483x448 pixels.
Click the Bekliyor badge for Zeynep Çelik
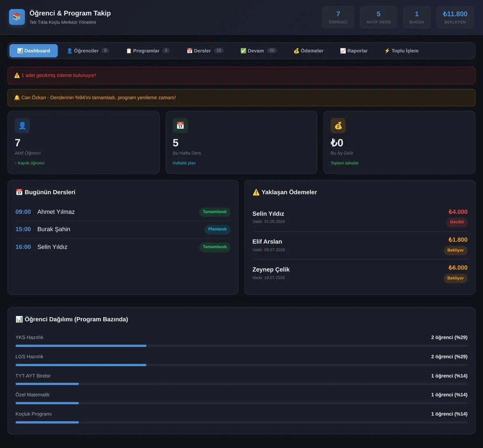(456, 278)
